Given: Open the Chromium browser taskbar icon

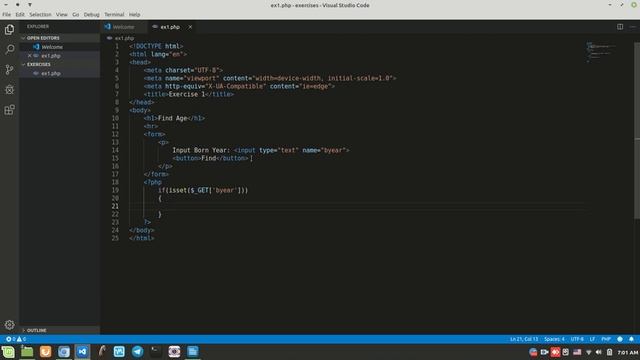Looking at the screenshot, I should 64,351.
